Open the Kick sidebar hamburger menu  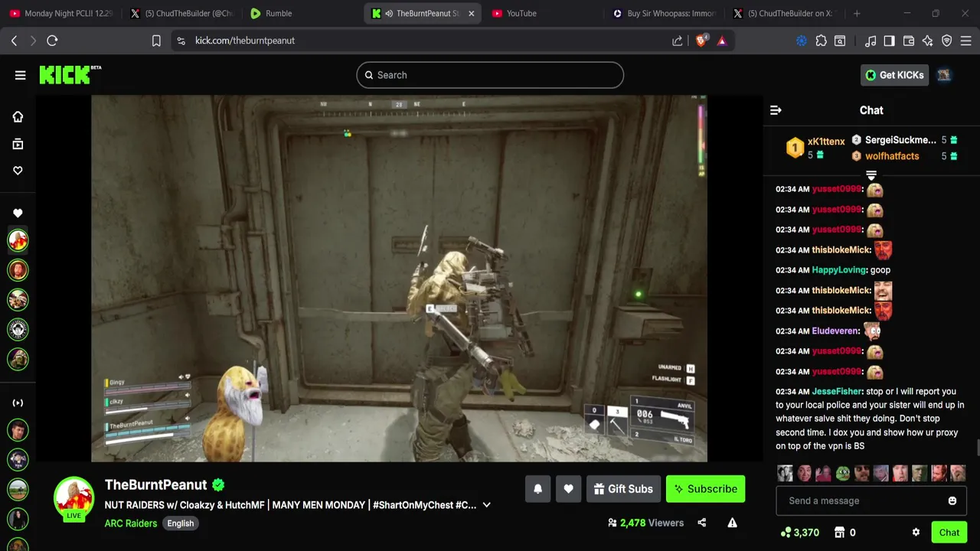click(x=20, y=75)
